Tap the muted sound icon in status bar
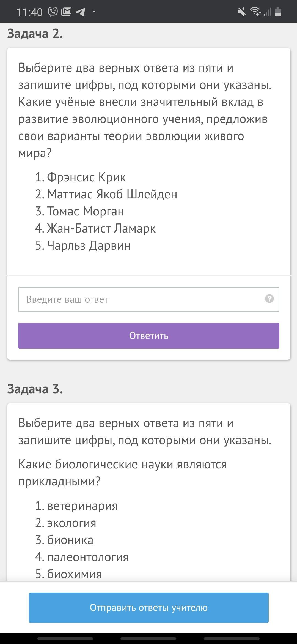 [242, 12]
